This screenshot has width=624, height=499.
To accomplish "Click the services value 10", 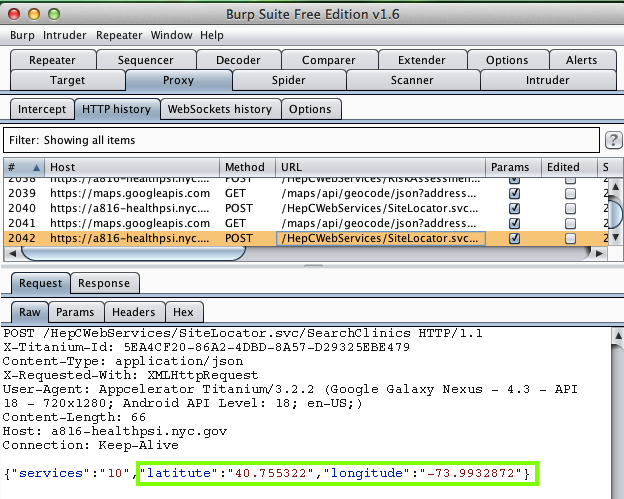I will click(115, 474).
